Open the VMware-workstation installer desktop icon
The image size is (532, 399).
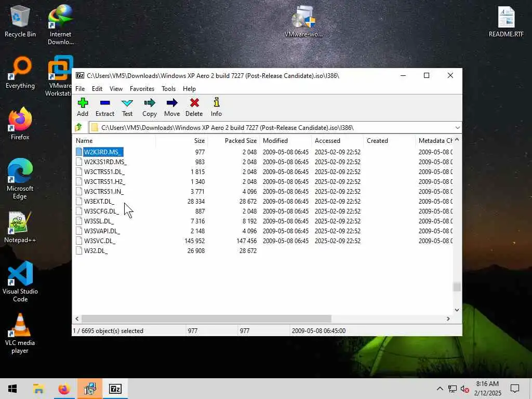click(303, 21)
